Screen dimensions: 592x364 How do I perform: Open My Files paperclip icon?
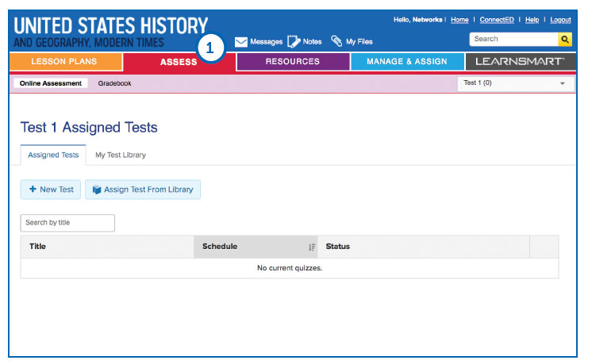pyautogui.click(x=336, y=40)
